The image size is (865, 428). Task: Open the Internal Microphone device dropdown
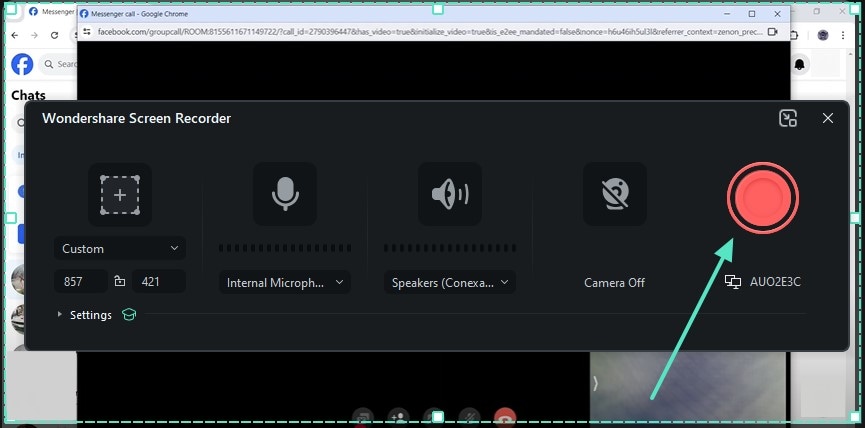285,282
